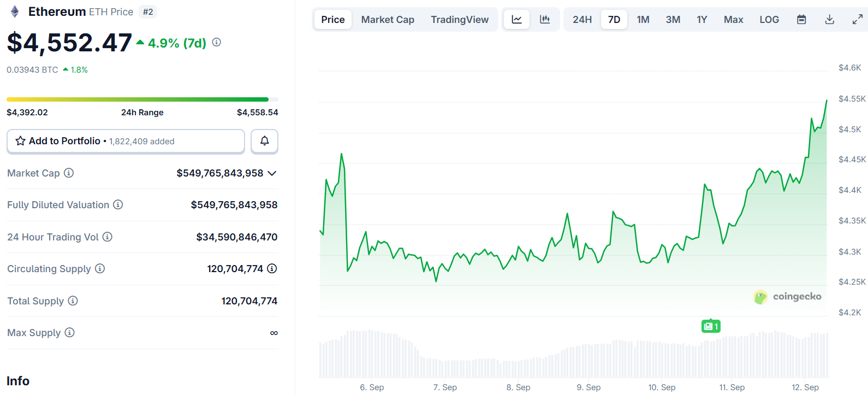Set chart range to Max
The height and width of the screenshot is (394, 868).
733,20
